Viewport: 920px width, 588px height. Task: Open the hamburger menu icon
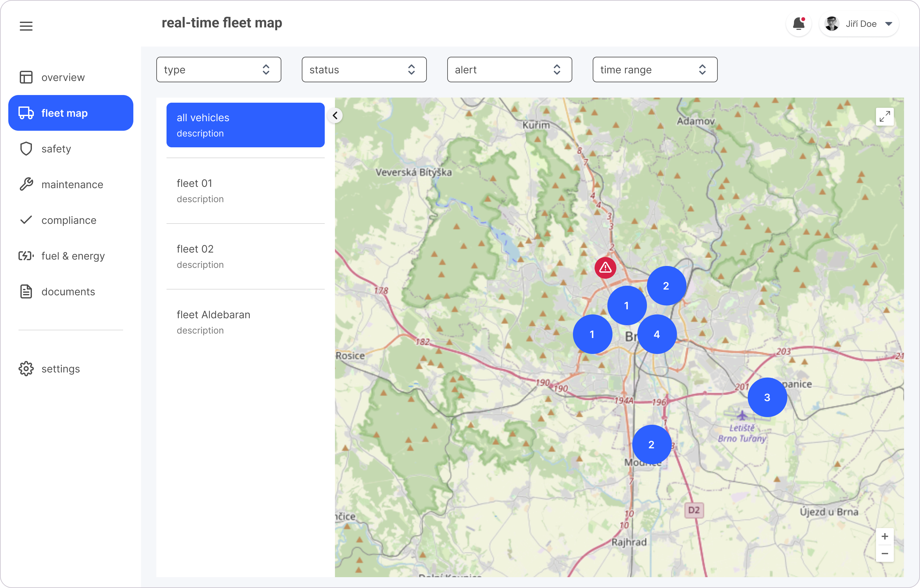pyautogui.click(x=26, y=26)
